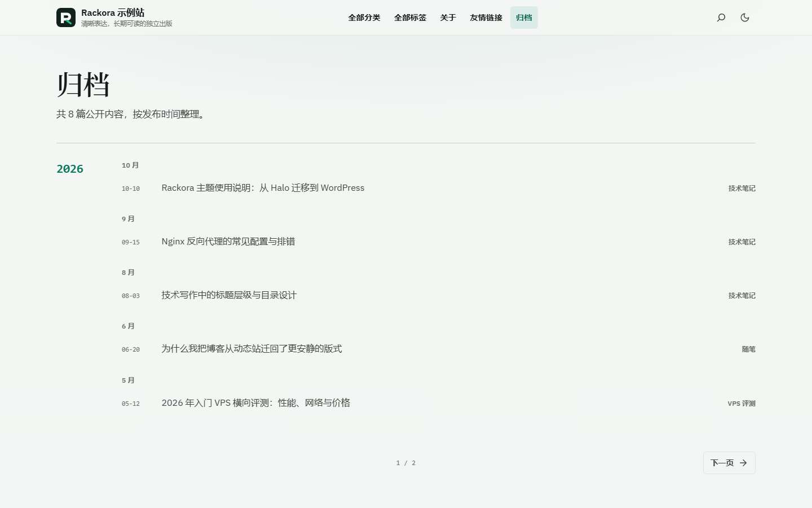Open post Nginx 反向代理的常见配置与排错

pyautogui.click(x=228, y=242)
